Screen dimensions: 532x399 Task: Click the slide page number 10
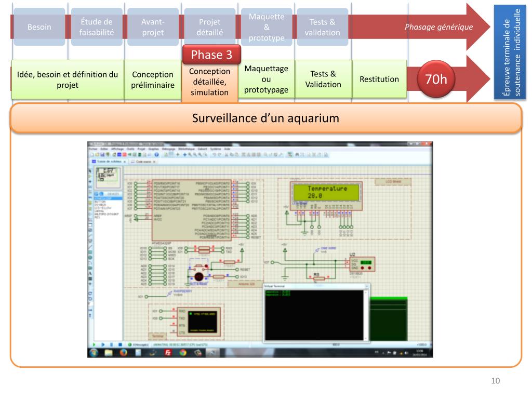495,381
